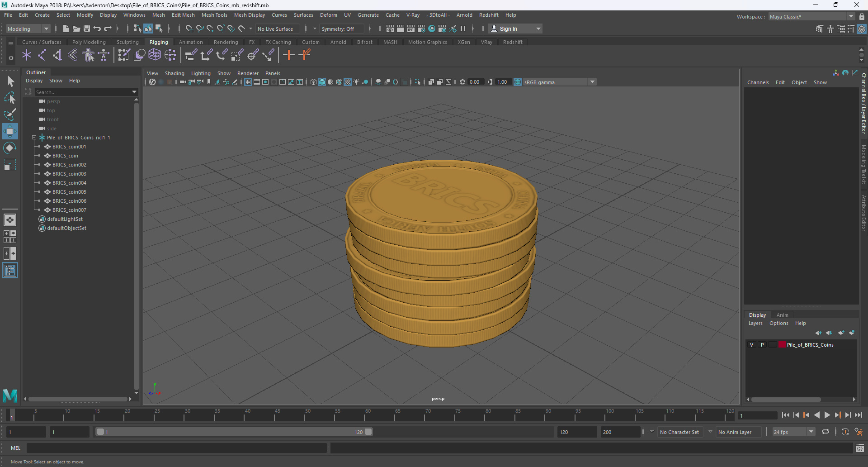The width and height of the screenshot is (868, 467).
Task: Click the Outliner search field
Action: pyautogui.click(x=82, y=92)
